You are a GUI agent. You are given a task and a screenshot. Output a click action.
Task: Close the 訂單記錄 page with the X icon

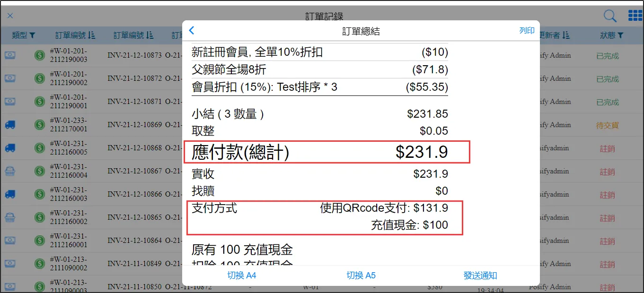point(10,16)
